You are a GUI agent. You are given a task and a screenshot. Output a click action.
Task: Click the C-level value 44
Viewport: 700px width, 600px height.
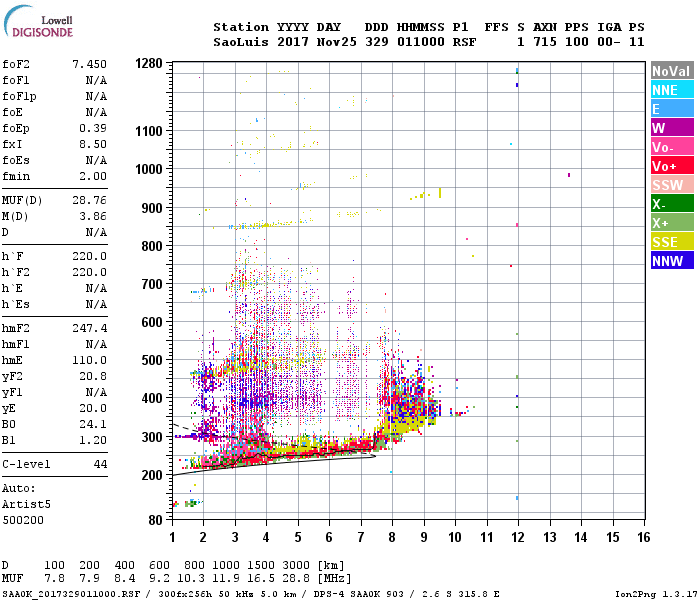[100, 464]
